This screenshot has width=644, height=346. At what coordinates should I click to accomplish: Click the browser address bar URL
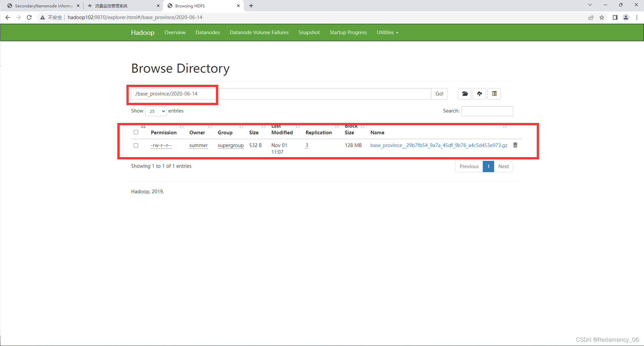135,17
